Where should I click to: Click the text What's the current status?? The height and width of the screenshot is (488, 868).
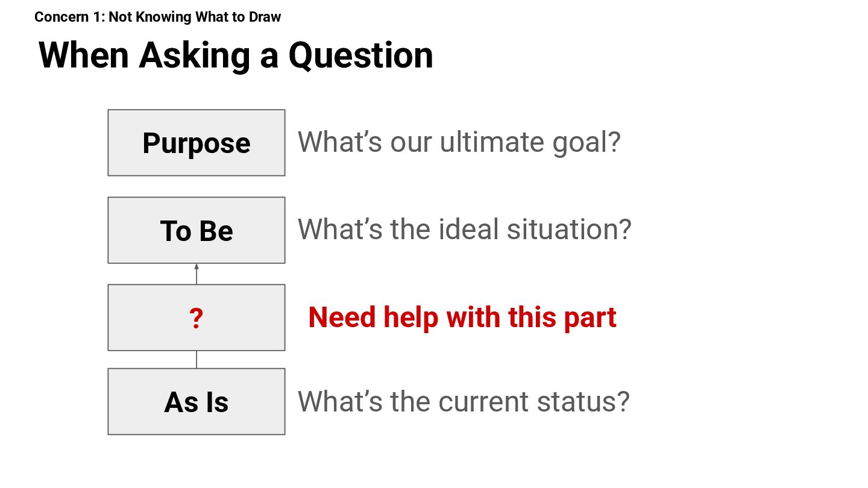click(464, 401)
